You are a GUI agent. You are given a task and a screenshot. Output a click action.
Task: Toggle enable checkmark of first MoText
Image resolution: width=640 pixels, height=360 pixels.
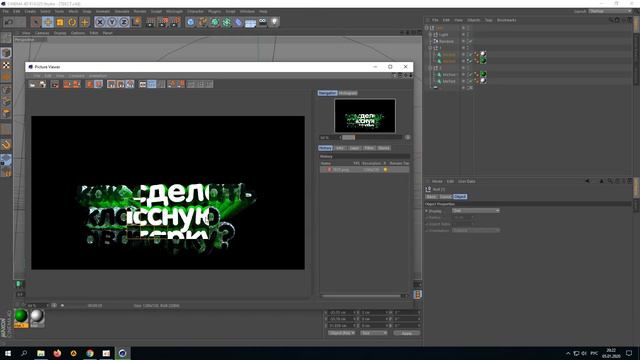(x=471, y=54)
